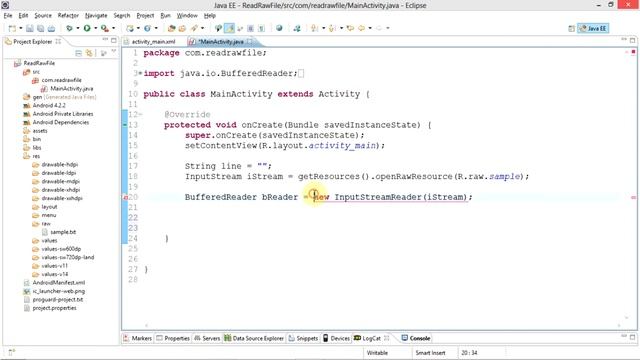Screen dimensions: 640x360
Task: Open the Navigate menu
Action: [x=96, y=16]
